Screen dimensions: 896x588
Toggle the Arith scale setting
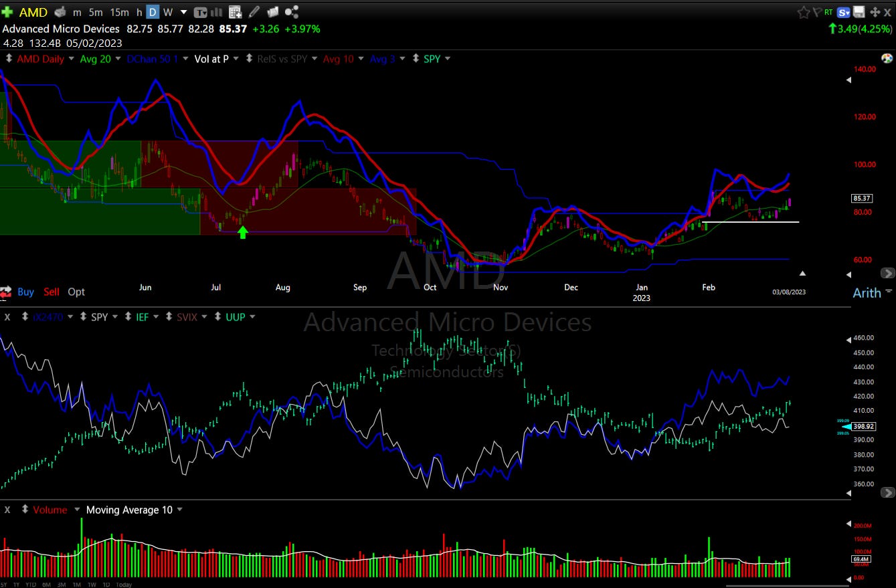point(867,293)
